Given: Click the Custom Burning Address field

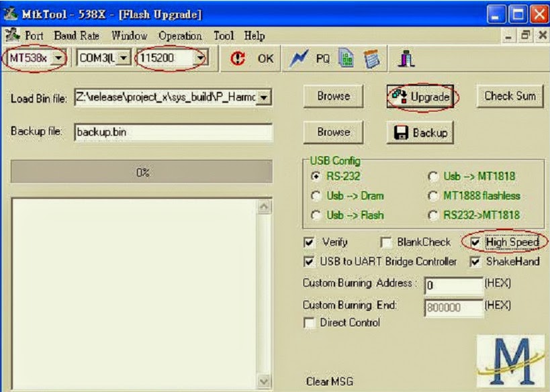Looking at the screenshot, I should point(453,285).
